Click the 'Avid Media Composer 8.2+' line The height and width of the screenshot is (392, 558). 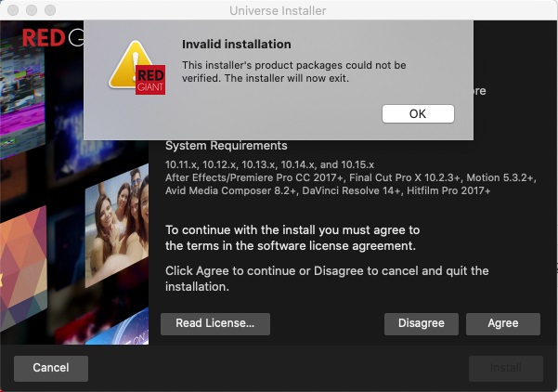pyautogui.click(x=328, y=190)
